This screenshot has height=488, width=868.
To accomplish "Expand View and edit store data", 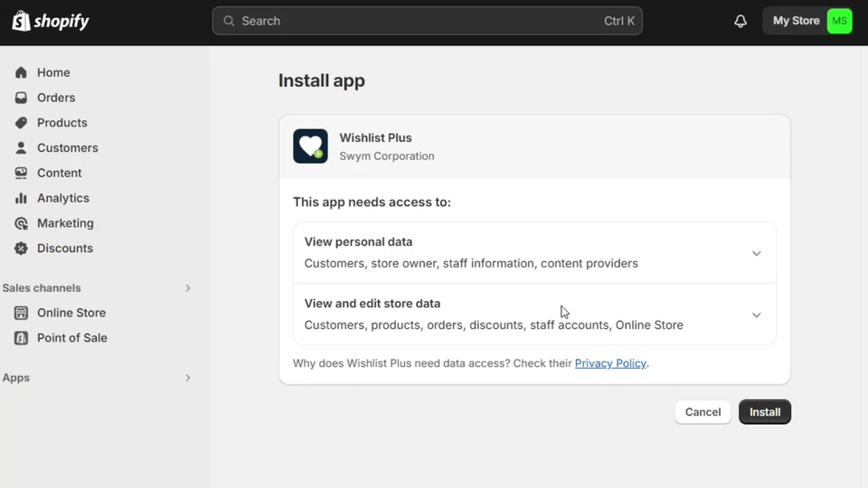I will coord(757,314).
